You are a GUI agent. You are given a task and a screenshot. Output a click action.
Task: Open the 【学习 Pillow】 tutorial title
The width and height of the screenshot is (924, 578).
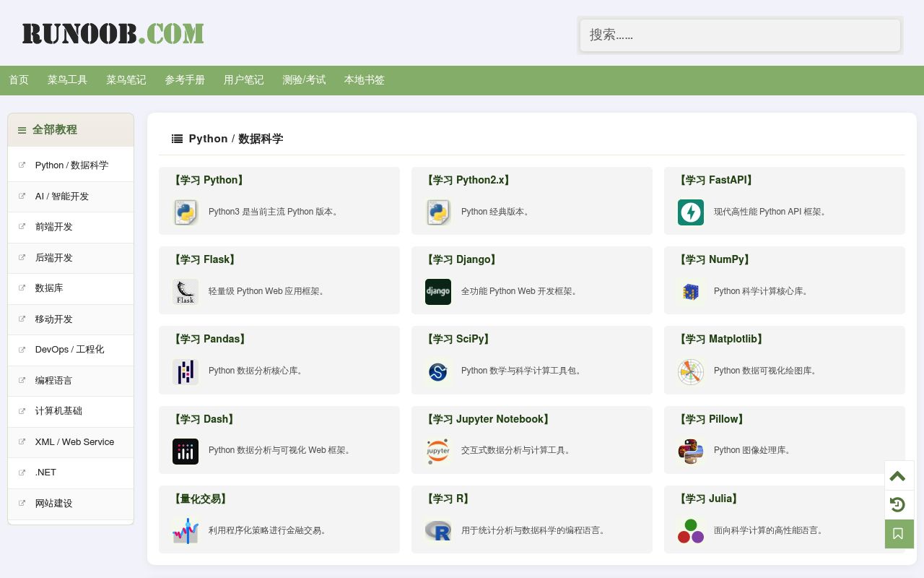click(x=711, y=419)
